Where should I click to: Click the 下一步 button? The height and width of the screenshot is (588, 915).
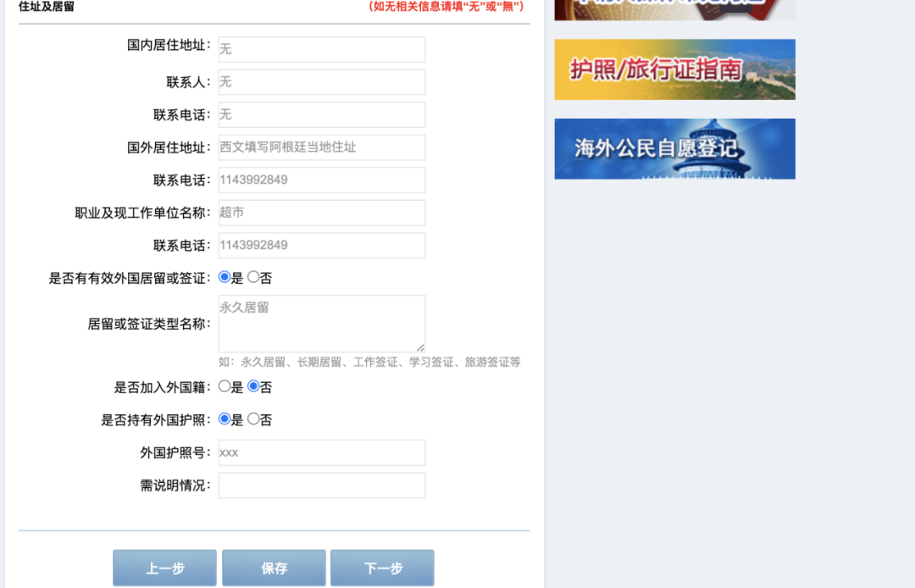click(382, 568)
